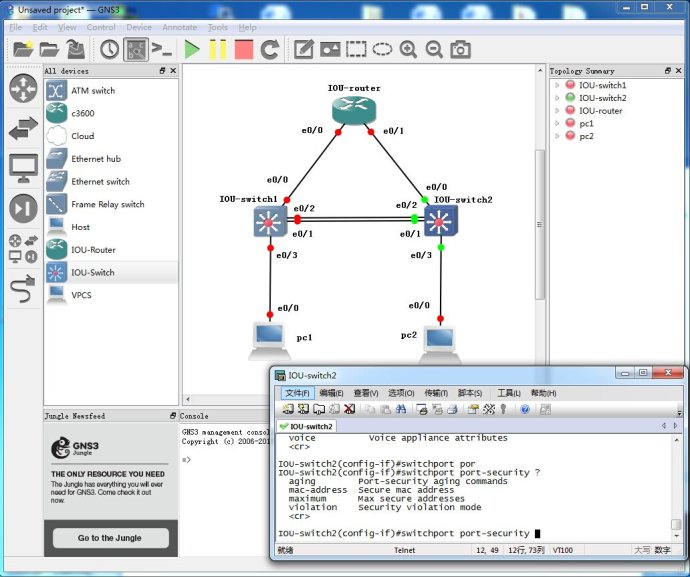Open the File menu in GNS3
This screenshot has height=577, width=690.
[15, 27]
